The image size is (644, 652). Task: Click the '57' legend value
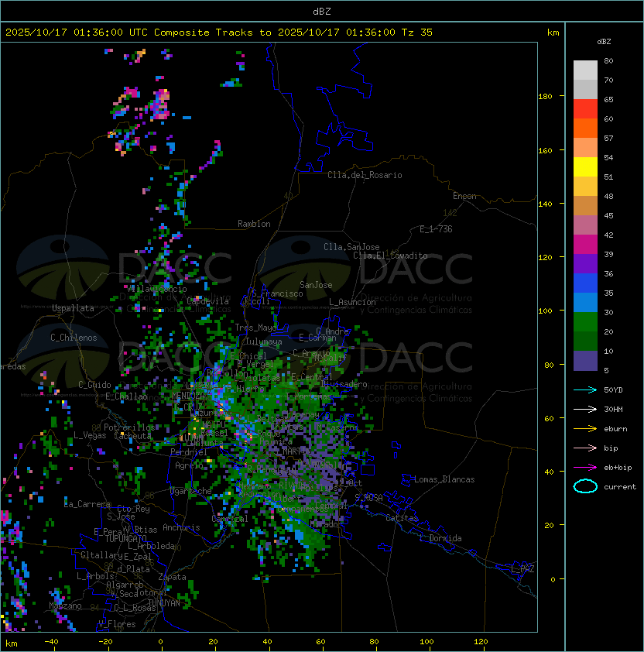608,138
